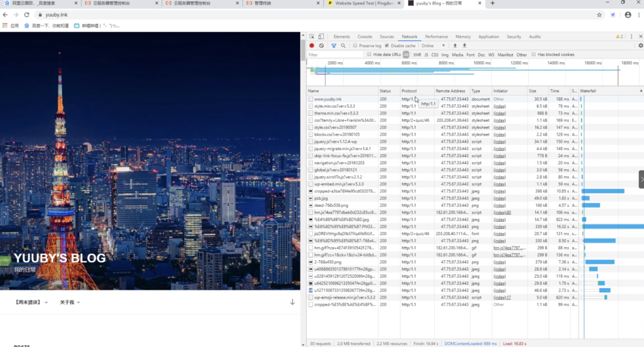Sort by the Waterfall column arrow
644x347 pixels.
tap(641, 91)
